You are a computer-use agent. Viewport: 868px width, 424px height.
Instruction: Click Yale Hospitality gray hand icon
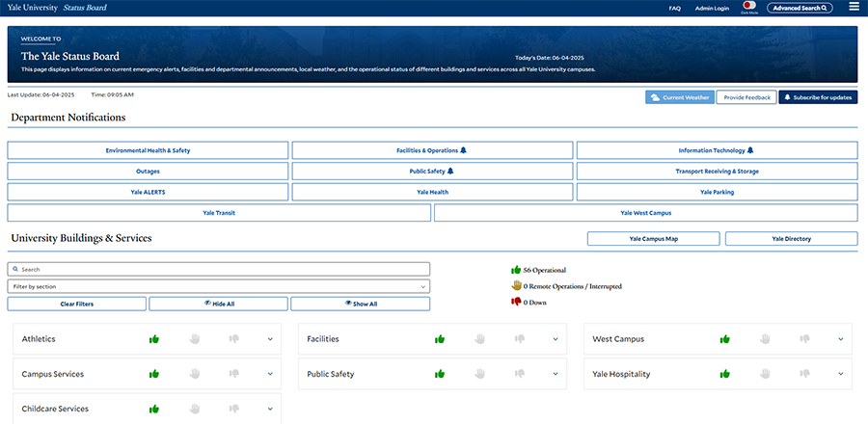point(765,374)
